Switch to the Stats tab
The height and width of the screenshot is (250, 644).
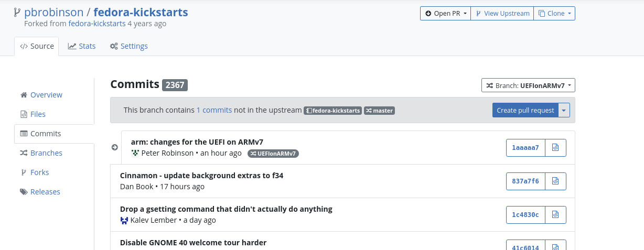click(82, 46)
